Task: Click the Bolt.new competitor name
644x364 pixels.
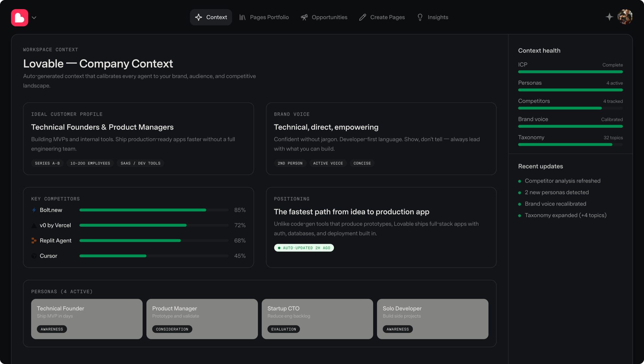Action: pyautogui.click(x=51, y=210)
